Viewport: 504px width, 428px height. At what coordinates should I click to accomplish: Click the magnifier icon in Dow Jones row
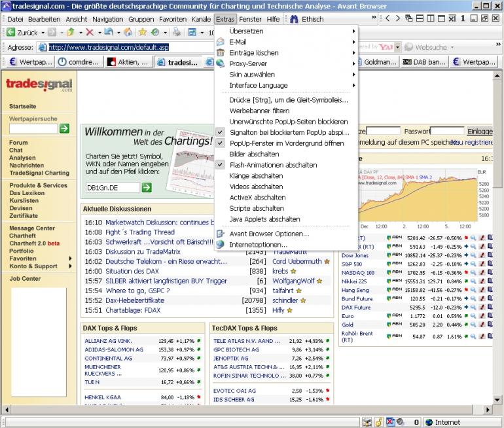(473, 255)
